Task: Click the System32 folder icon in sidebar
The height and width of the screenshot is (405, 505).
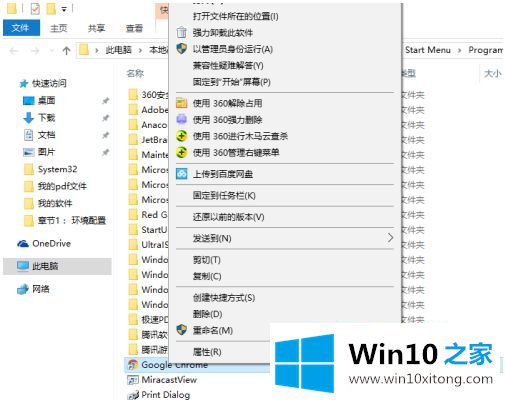Action: (29, 169)
